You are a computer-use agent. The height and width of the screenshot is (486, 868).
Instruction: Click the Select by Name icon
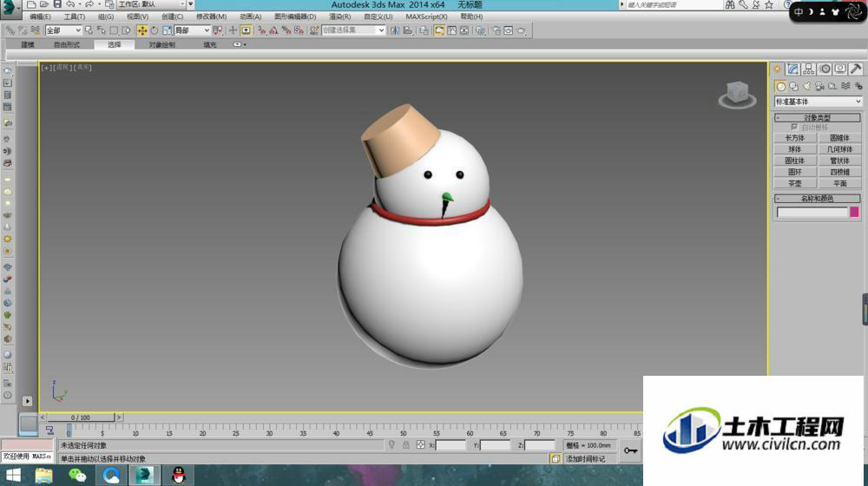[101, 30]
